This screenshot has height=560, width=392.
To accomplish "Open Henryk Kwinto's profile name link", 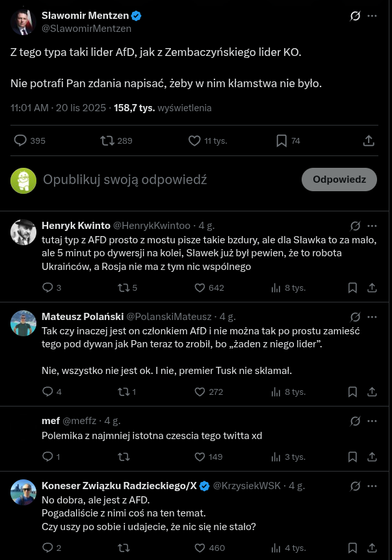I will 76,226.
